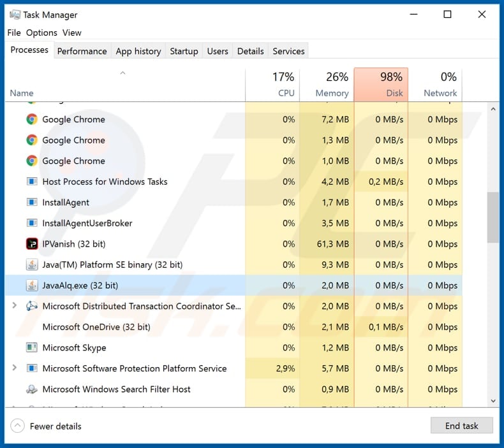This screenshot has height=448, width=504.
Task: Click the Windows Search Filter Host icon
Action: [32, 389]
